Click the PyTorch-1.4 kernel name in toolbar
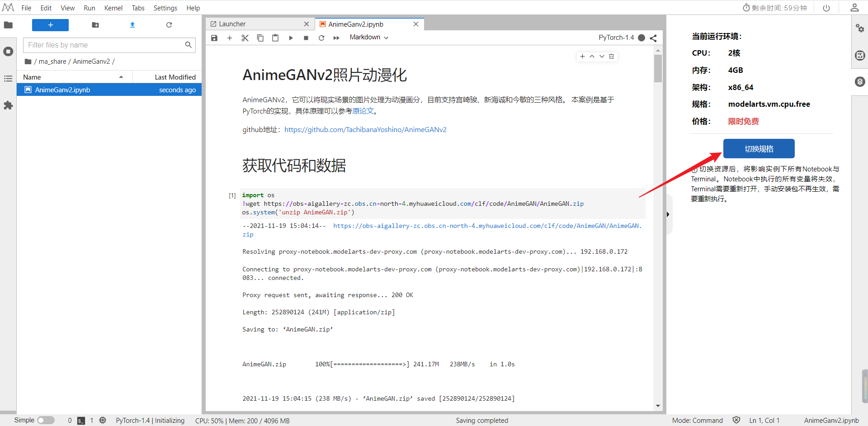The image size is (868, 426). 616,38
